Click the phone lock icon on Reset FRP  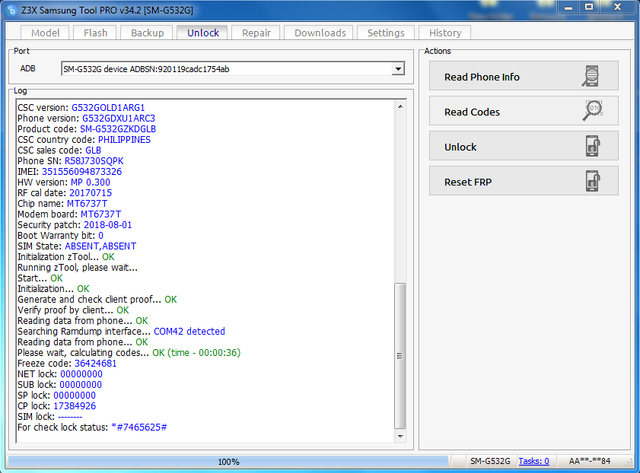click(593, 181)
